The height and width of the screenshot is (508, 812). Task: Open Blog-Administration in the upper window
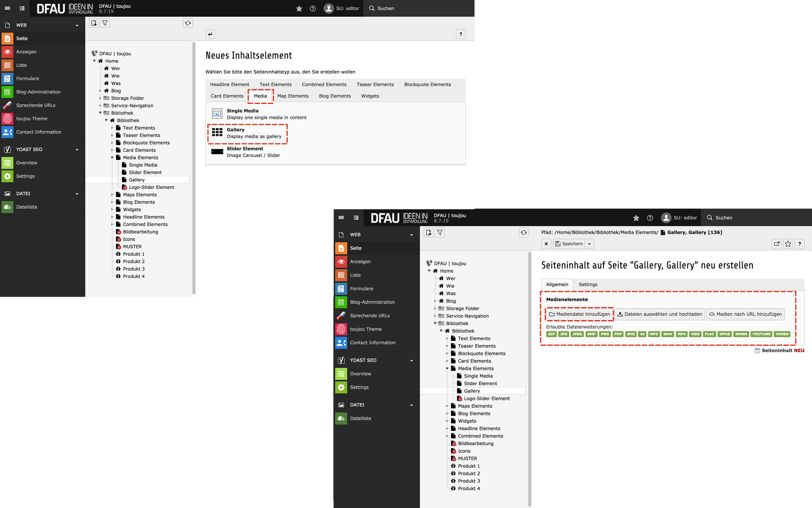point(43,92)
